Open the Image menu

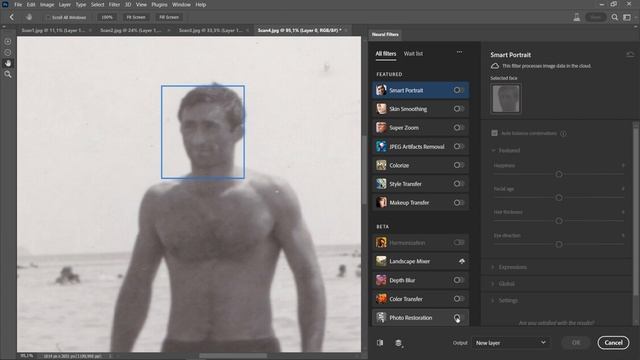click(47, 5)
